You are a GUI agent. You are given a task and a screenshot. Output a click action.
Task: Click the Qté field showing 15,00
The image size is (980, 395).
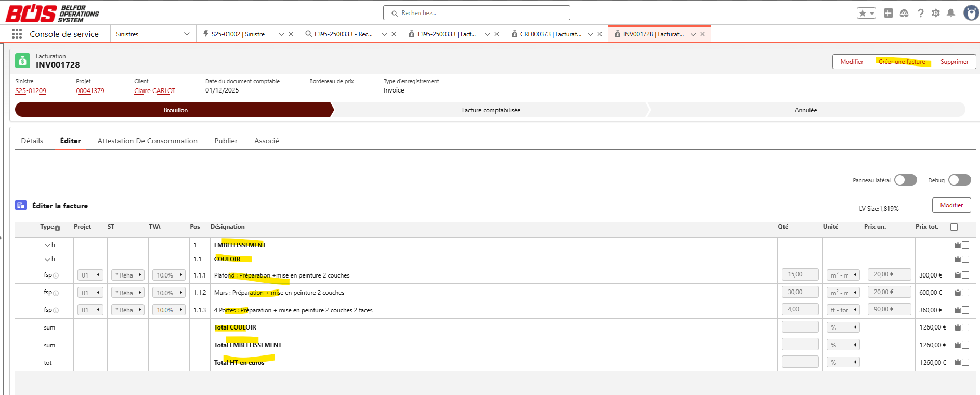click(x=800, y=274)
